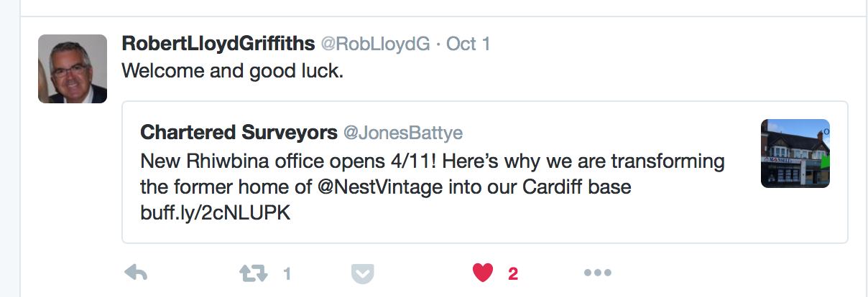Click the Chartered Surveyors account name
The image size is (868, 297).
[x=239, y=133]
